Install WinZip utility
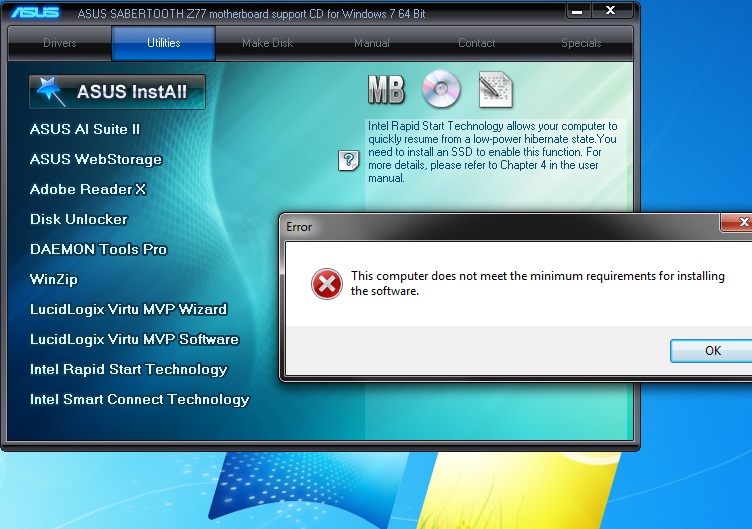 [54, 279]
